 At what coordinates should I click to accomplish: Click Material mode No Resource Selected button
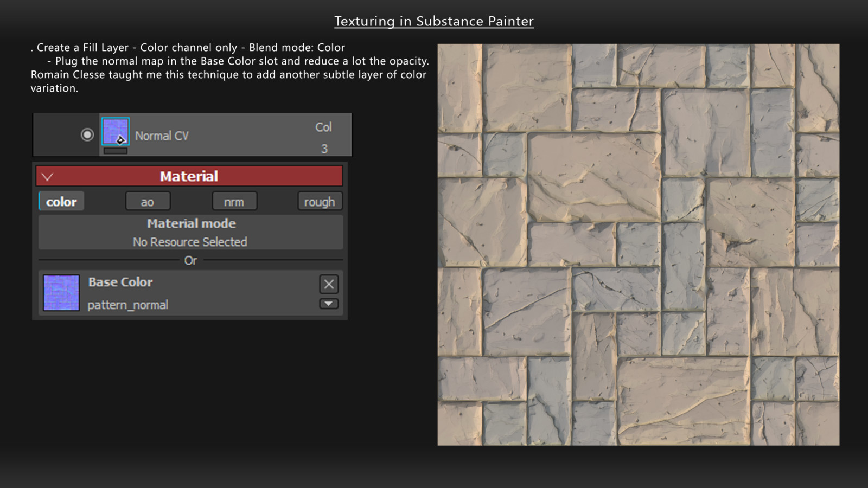(x=190, y=233)
